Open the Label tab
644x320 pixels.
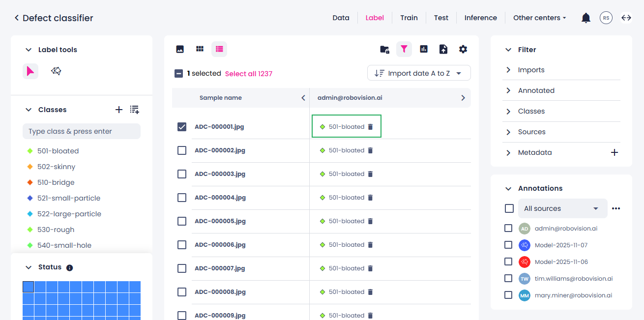pyautogui.click(x=375, y=18)
